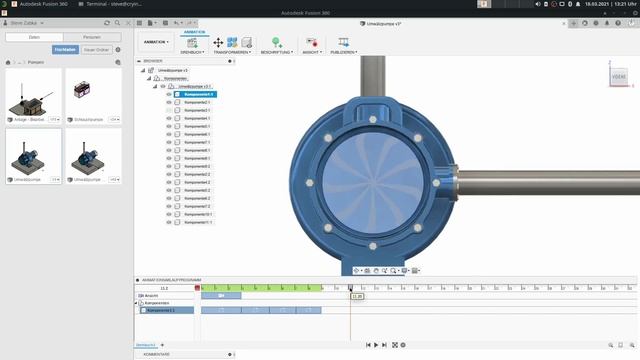Click the system volume icon
The height and width of the screenshot is (360, 640).
point(538,4)
